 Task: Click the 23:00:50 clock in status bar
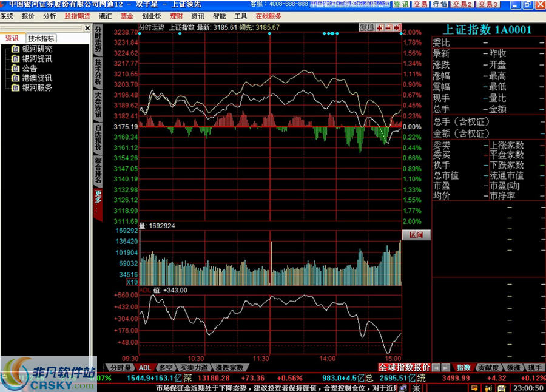coord(528,388)
